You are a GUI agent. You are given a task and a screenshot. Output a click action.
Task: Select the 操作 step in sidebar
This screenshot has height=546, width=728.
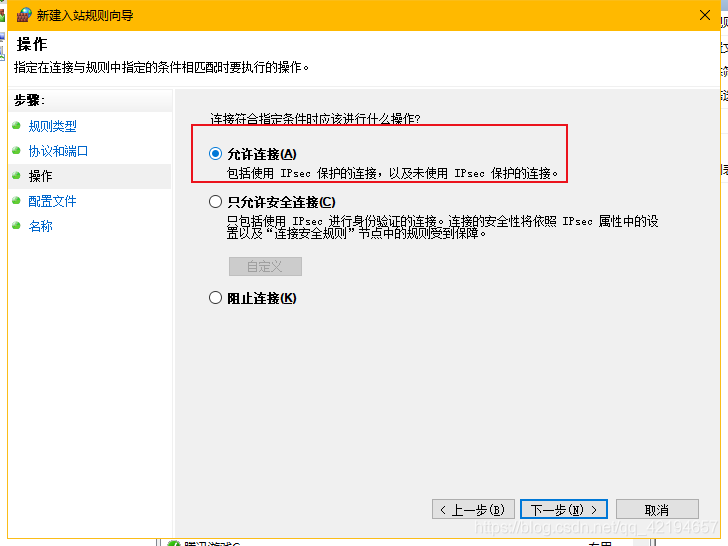pyautogui.click(x=40, y=176)
